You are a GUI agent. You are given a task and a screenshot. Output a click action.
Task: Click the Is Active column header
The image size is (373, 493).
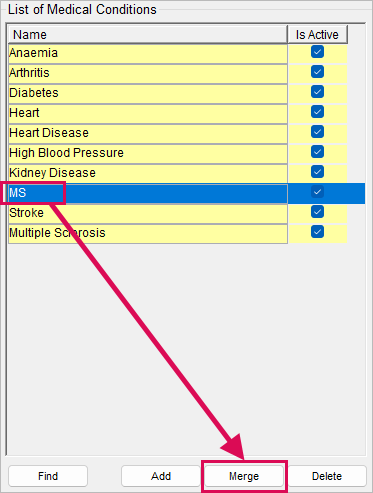tap(317, 34)
